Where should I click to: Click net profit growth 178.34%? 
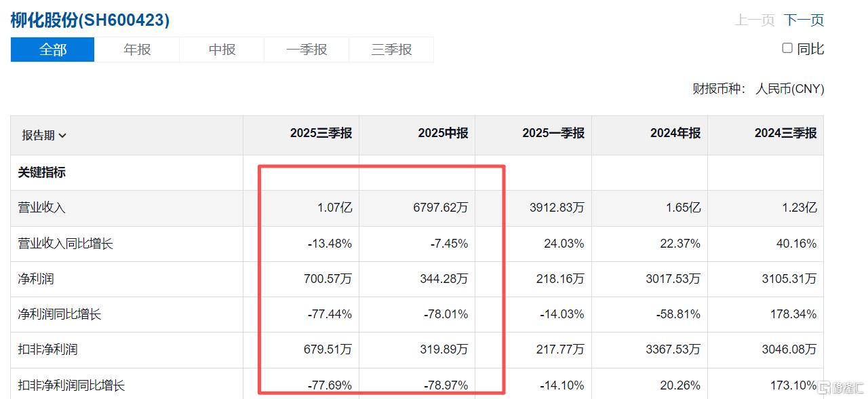[794, 314]
